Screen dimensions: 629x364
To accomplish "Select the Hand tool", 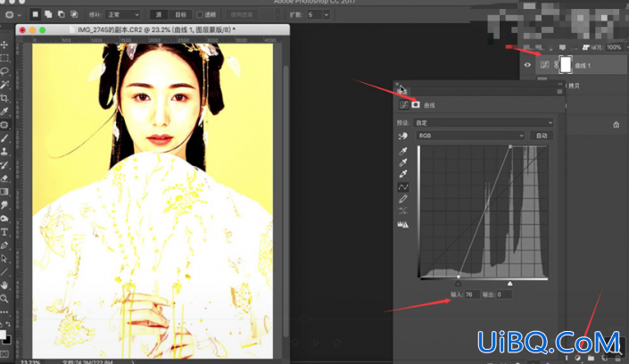I will point(4,285).
